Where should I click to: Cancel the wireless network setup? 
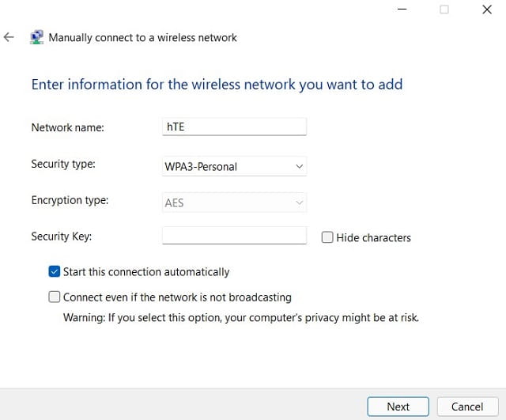click(466, 407)
